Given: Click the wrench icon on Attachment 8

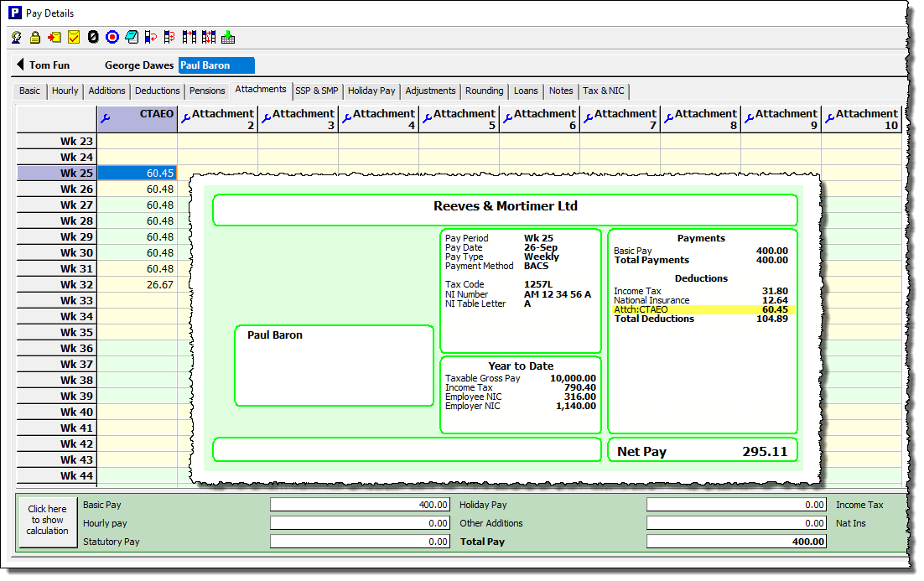Looking at the screenshot, I should click(669, 118).
